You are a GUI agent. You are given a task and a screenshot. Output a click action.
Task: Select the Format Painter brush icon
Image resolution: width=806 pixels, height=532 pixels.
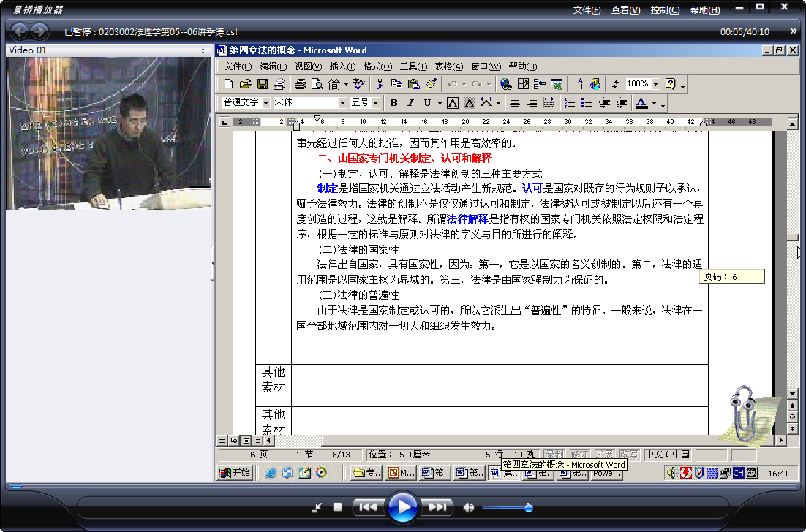click(x=431, y=84)
